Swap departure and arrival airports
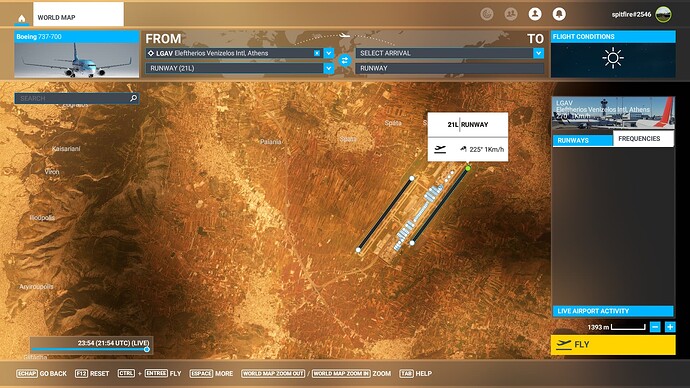 pos(345,61)
